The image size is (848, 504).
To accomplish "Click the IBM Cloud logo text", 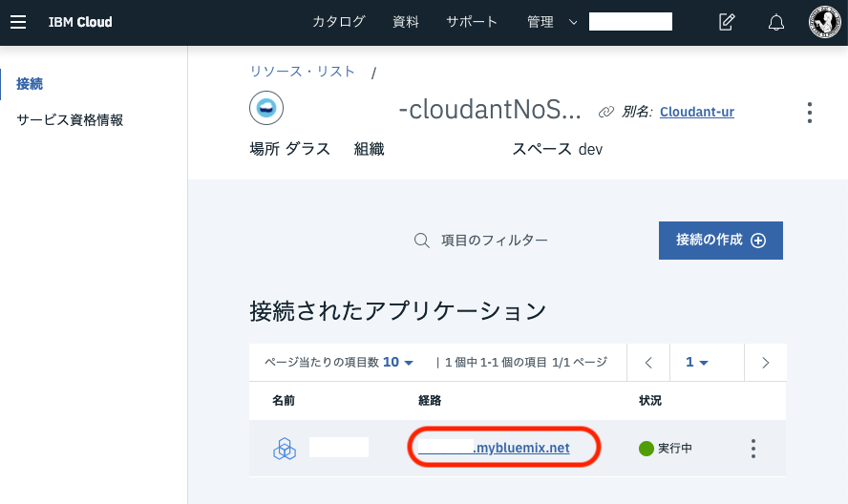I will (x=80, y=22).
